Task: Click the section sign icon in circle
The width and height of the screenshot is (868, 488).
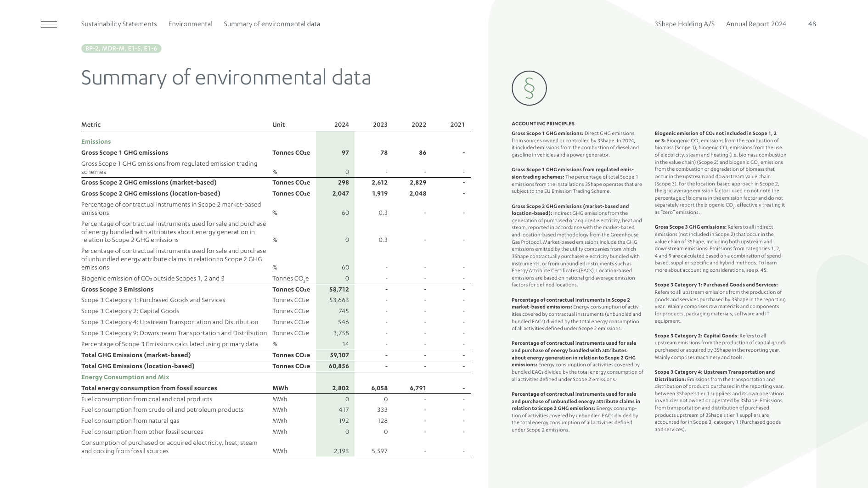Action: [x=529, y=88]
